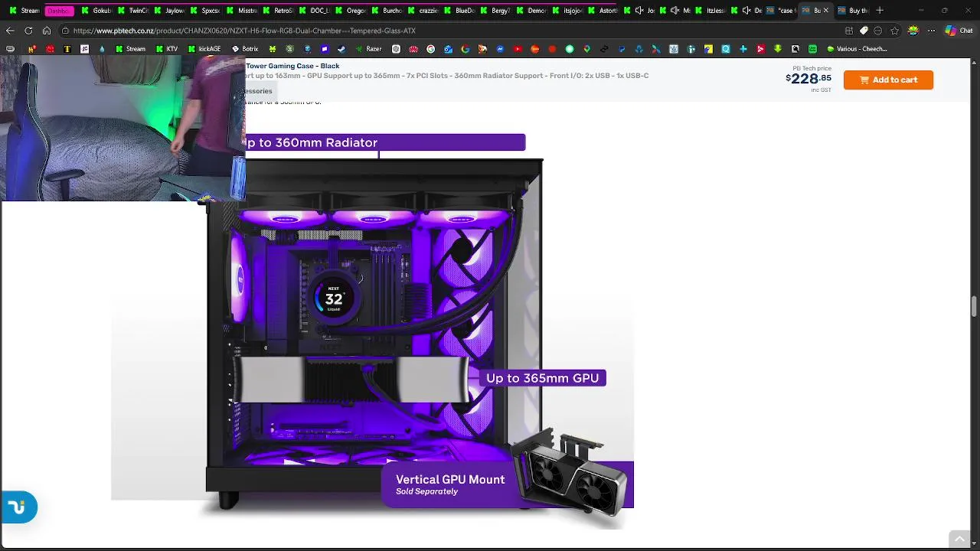This screenshot has width=980, height=551.
Task: Open the kickAGE bookmark
Action: coord(204,49)
